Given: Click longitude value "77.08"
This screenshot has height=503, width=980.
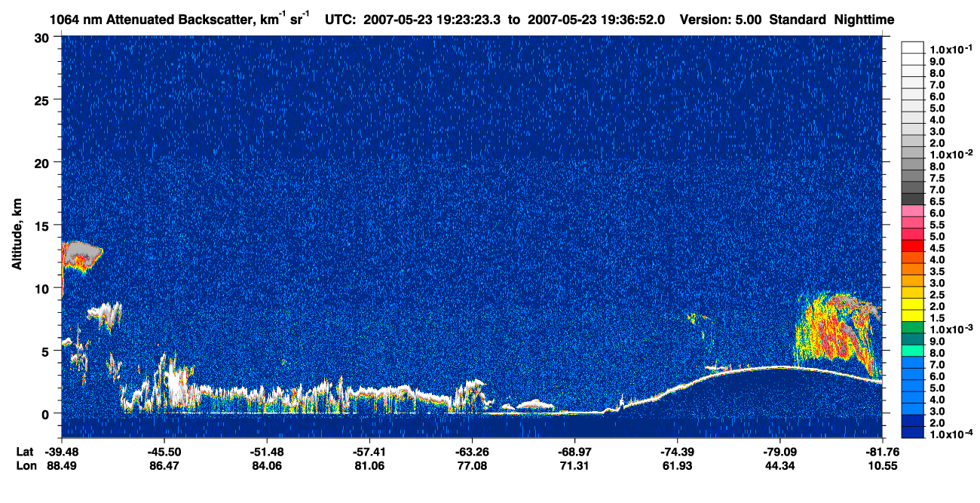Looking at the screenshot, I should 472,465.
